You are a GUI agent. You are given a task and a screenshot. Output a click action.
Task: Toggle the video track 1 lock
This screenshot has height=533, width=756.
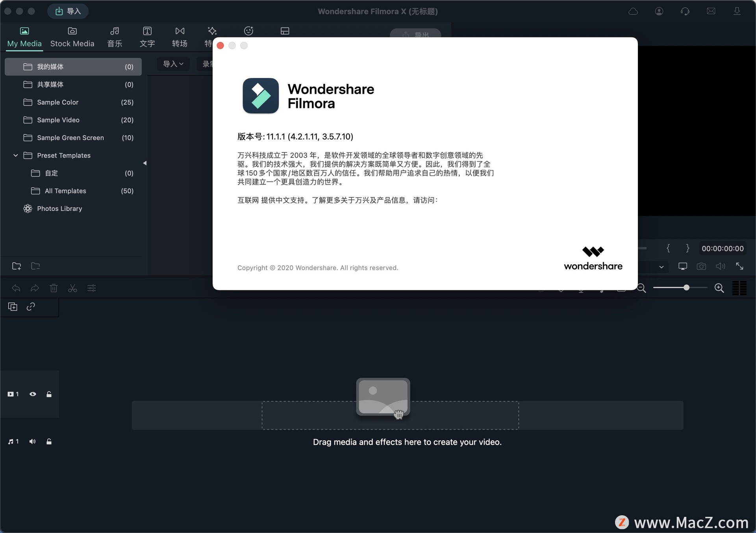point(49,394)
